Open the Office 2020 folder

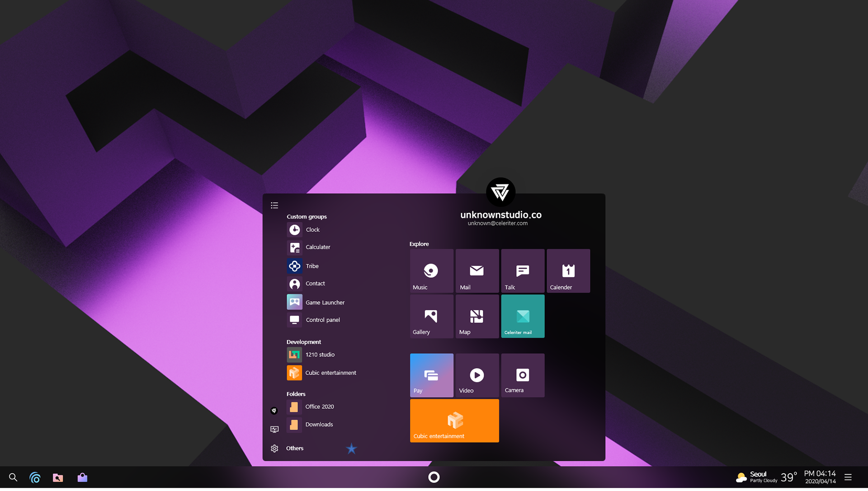point(319,407)
